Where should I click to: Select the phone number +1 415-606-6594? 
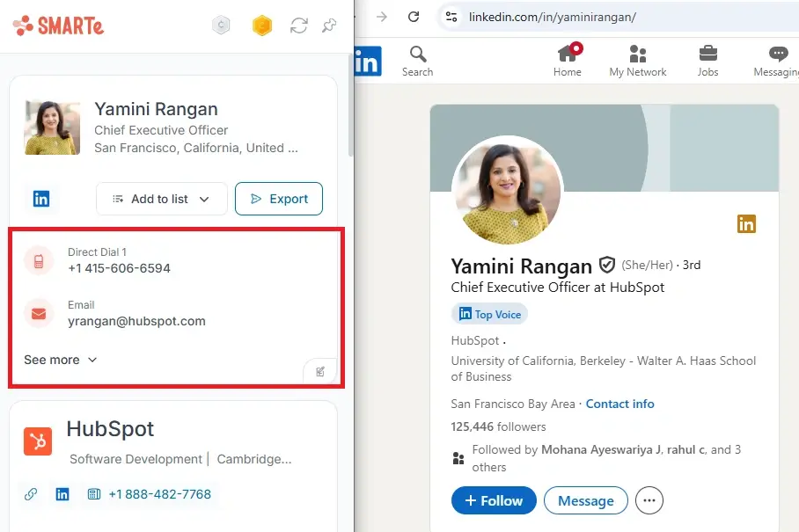pyautogui.click(x=120, y=268)
